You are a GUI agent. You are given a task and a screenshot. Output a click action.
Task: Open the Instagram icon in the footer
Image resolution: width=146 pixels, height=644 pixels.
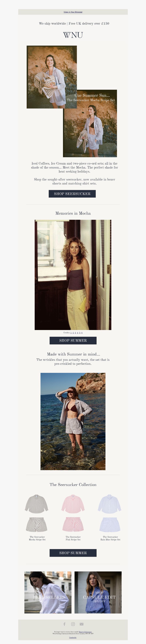73,624
